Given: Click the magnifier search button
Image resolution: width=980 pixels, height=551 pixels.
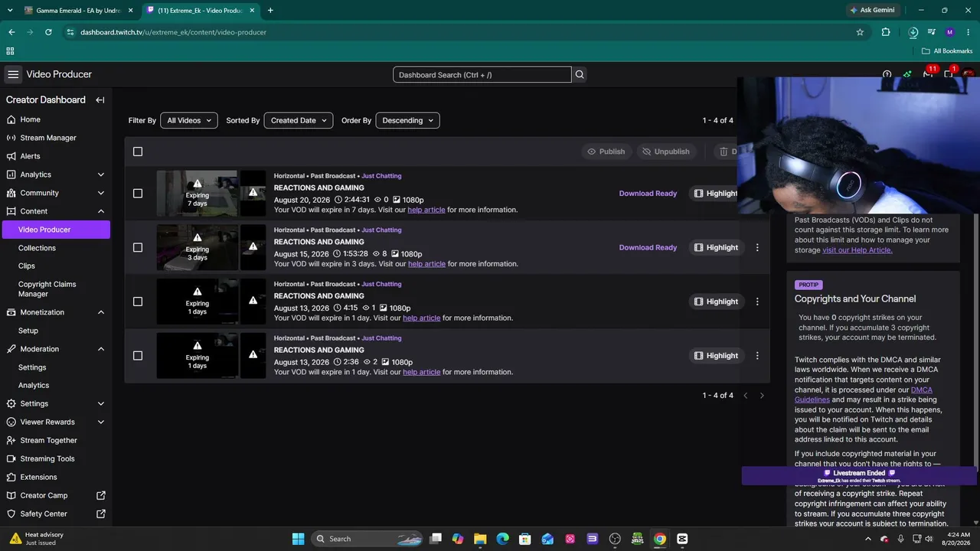Looking at the screenshot, I should coord(580,75).
